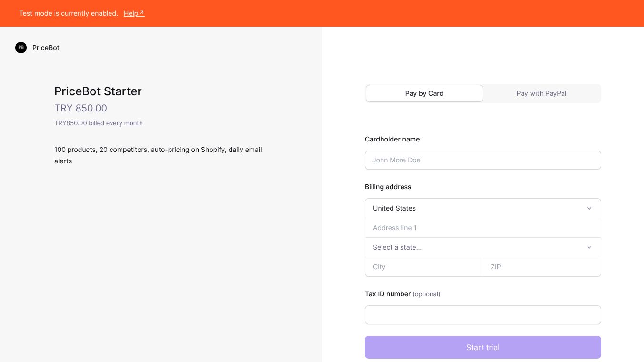This screenshot has width=644, height=362.
Task: Select the PriceBot Starter product title
Action: pos(98,91)
